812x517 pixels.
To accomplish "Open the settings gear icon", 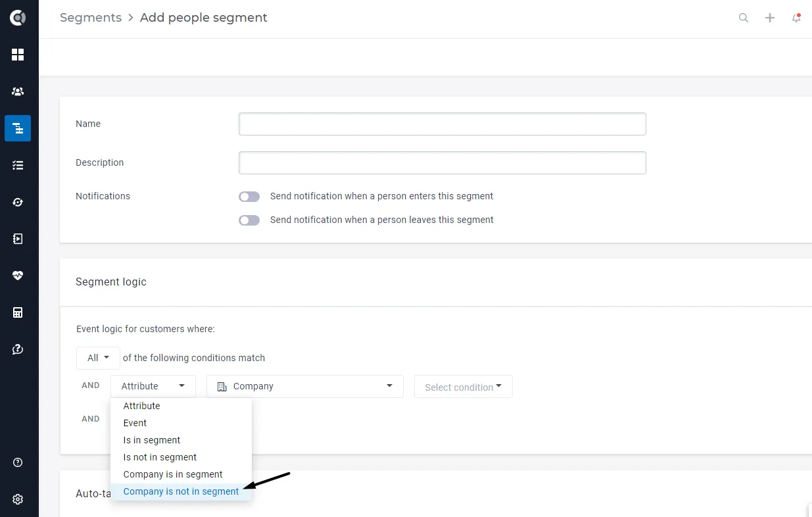I will click(18, 499).
